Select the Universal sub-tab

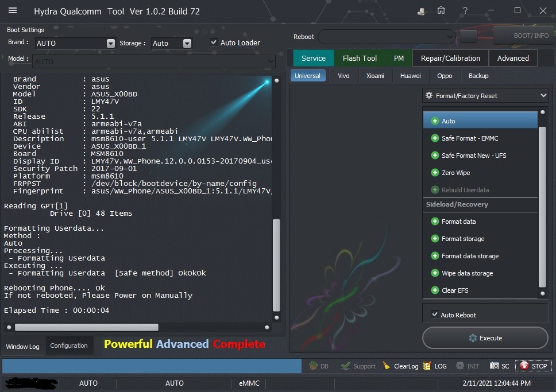coord(307,76)
